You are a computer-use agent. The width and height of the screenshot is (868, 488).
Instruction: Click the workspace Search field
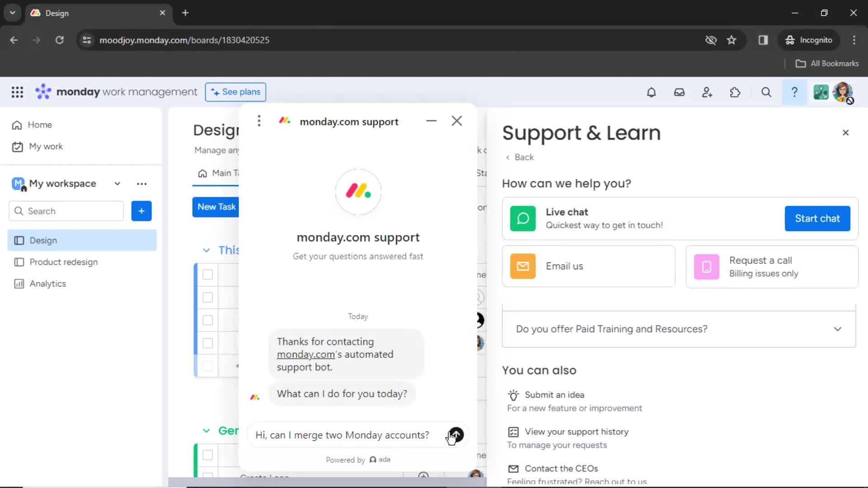(x=66, y=211)
